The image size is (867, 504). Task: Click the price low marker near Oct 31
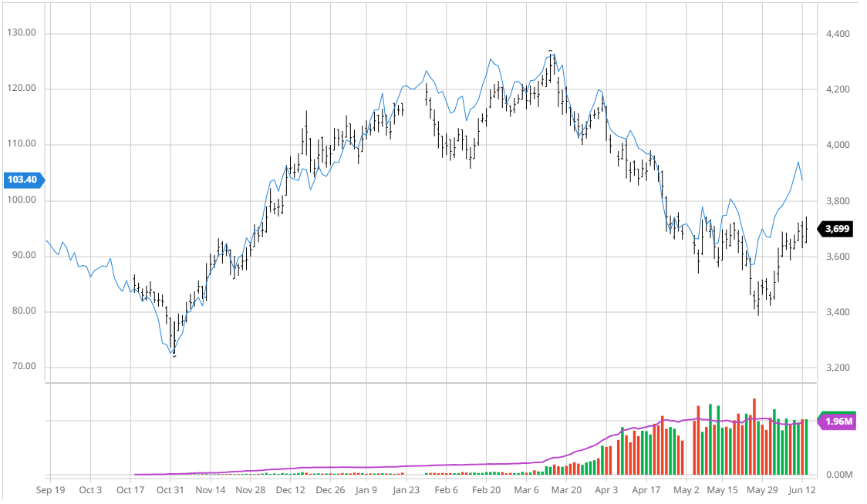(174, 355)
